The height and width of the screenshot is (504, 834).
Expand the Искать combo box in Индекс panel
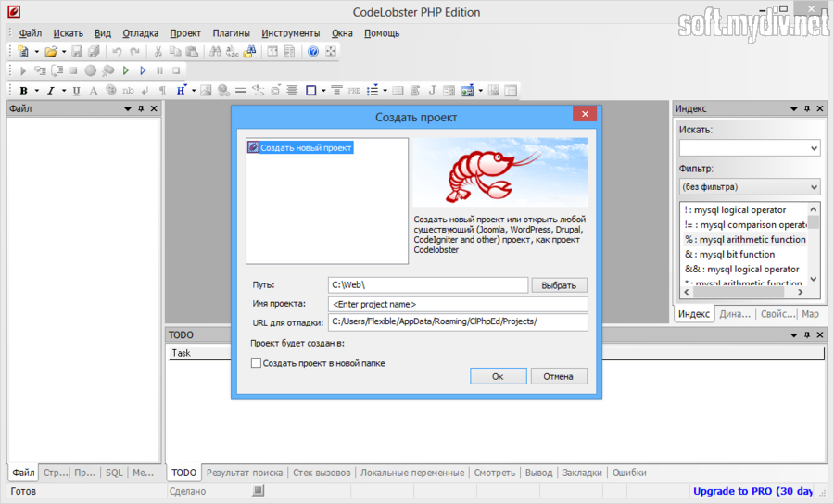[814, 148]
